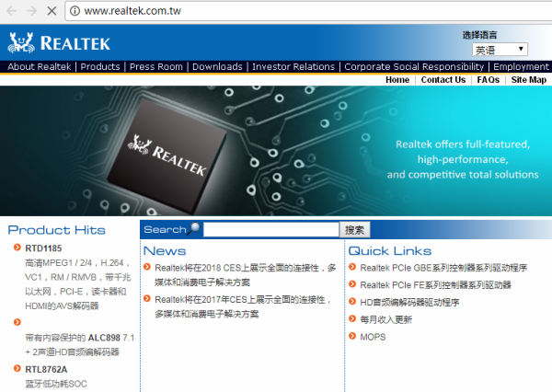The height and width of the screenshot is (392, 552).
Task: Click the browser forward arrow
Action: pos(31,11)
